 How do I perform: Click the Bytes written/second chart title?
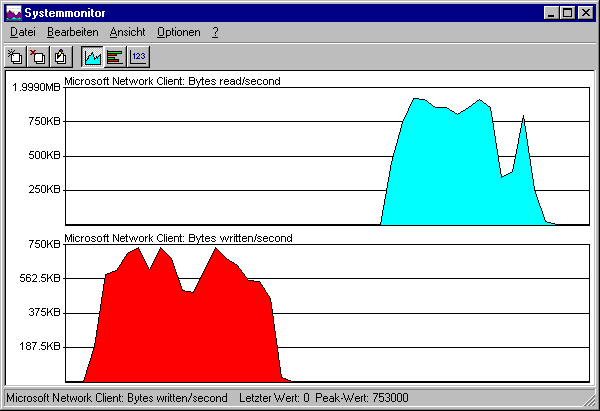[x=178, y=238]
